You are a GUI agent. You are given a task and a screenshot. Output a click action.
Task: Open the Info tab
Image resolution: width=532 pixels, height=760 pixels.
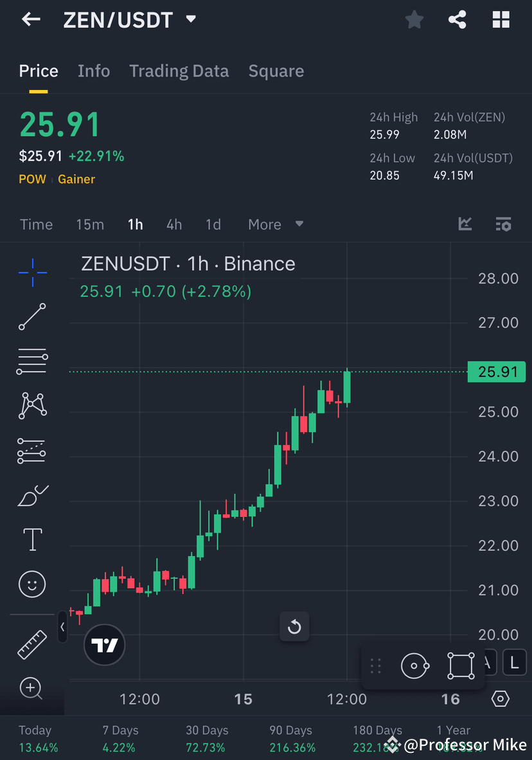tap(94, 71)
